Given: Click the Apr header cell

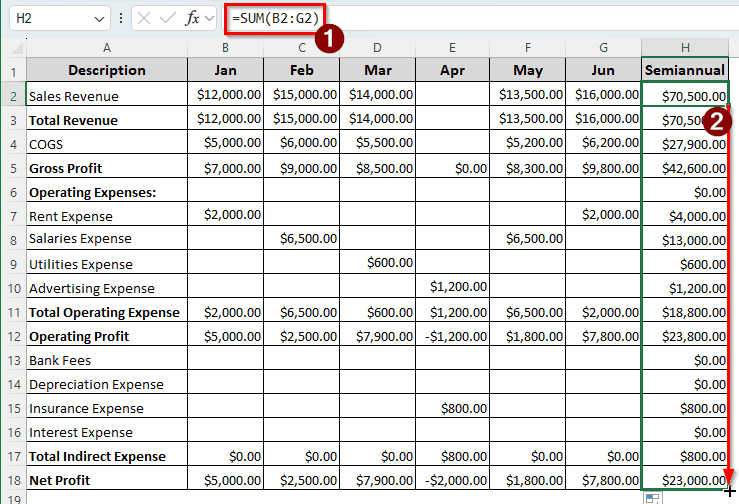Looking at the screenshot, I should tap(452, 70).
